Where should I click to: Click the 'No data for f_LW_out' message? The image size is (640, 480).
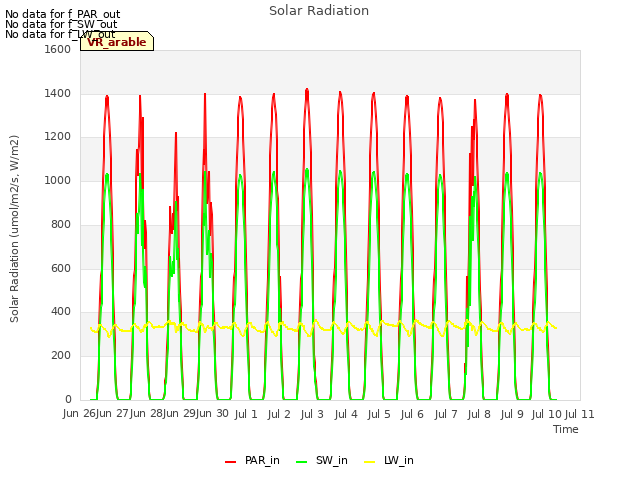(60, 34)
